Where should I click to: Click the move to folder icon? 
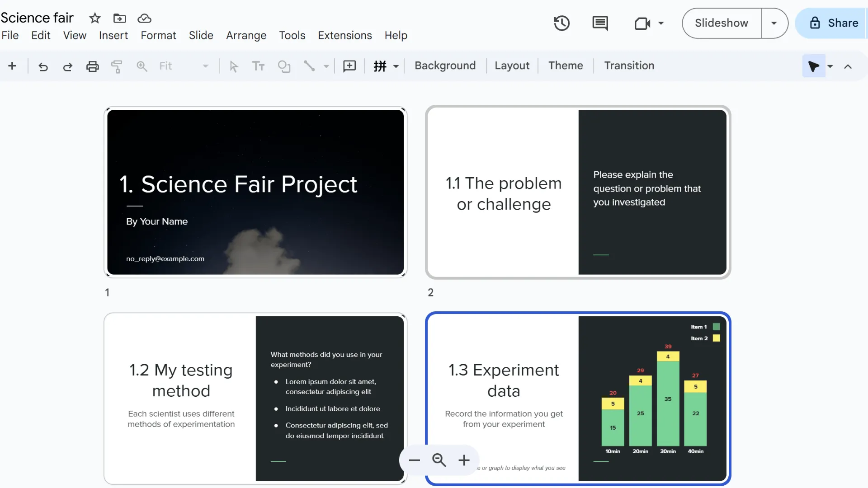tap(119, 18)
